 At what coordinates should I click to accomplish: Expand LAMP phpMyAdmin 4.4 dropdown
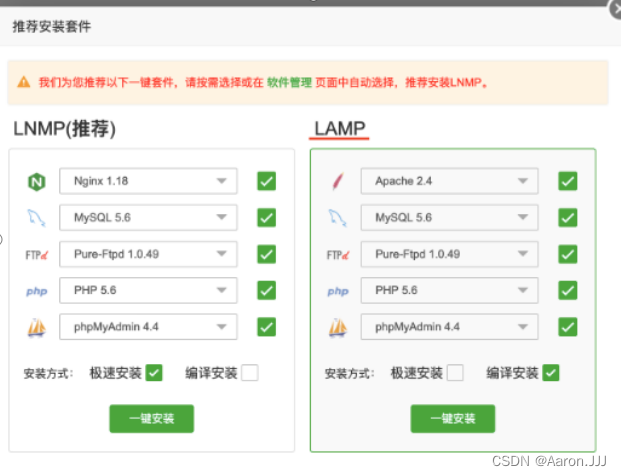coord(449,326)
